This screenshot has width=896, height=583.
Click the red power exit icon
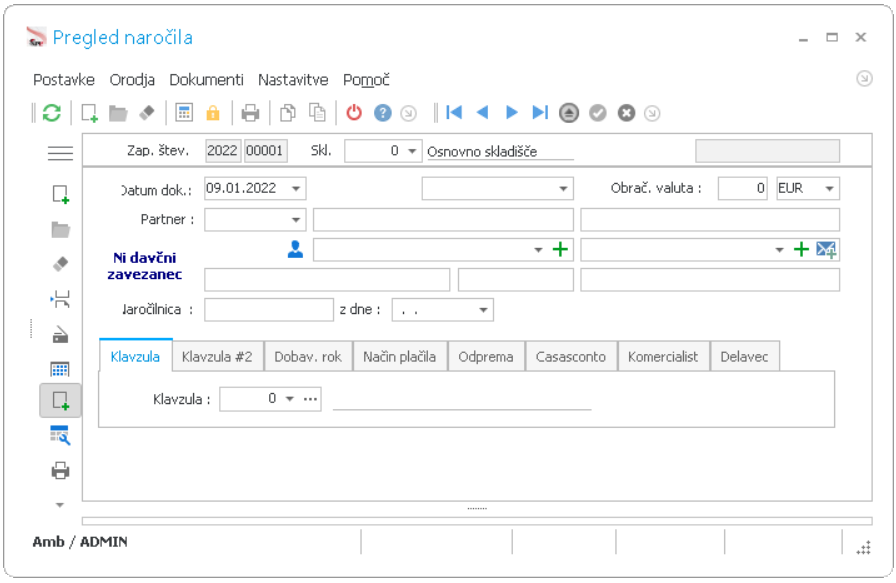click(x=354, y=113)
